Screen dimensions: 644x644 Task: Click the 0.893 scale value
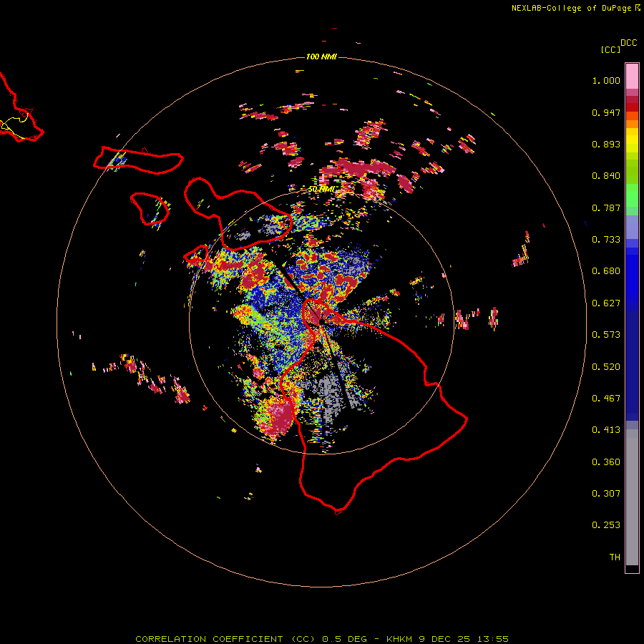(606, 144)
